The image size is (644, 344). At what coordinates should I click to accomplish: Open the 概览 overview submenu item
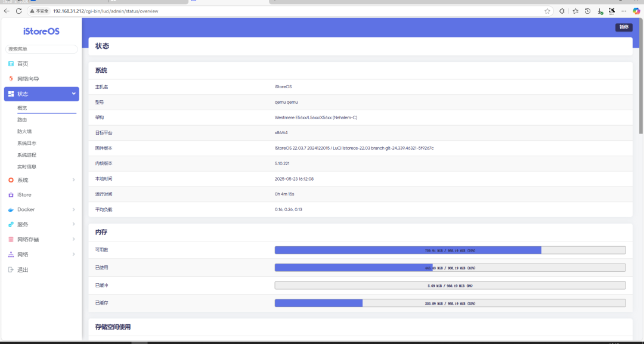coord(22,108)
